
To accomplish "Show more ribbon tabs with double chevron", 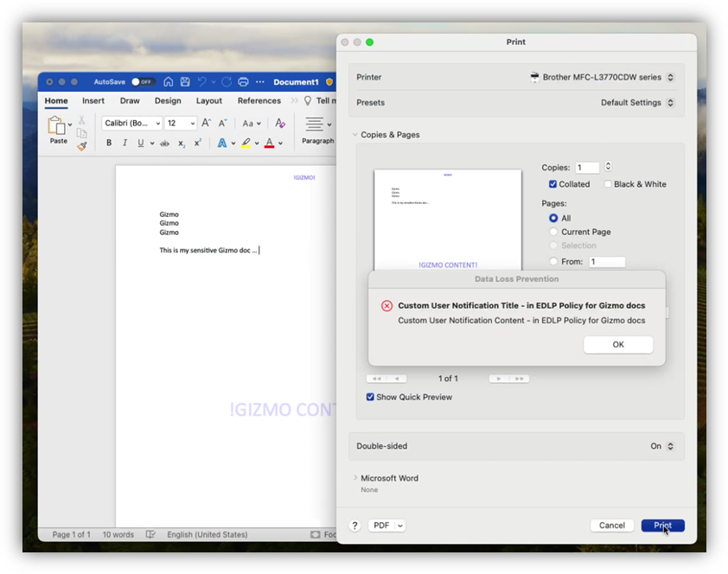I will (x=294, y=100).
